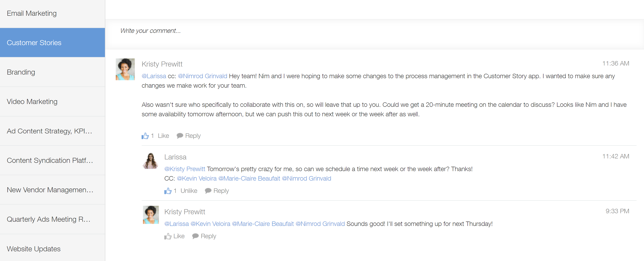This screenshot has height=261, width=644.
Task: Click the @Kristy Prewitt mention link
Action: (x=185, y=169)
